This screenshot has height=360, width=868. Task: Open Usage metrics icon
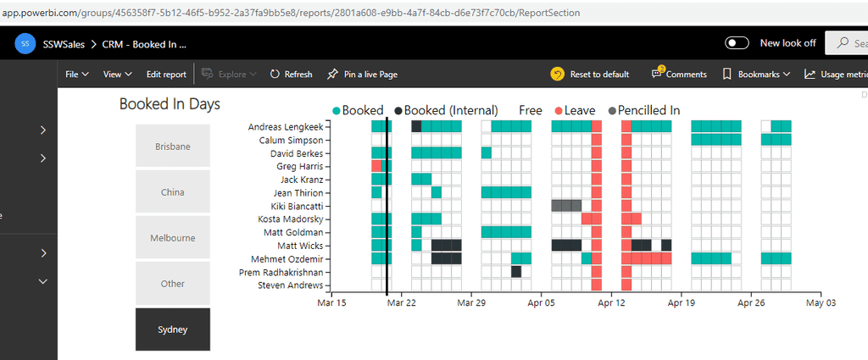click(810, 75)
